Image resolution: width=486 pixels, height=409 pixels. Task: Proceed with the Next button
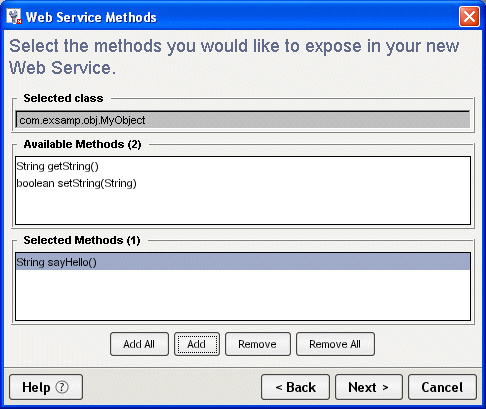[369, 387]
